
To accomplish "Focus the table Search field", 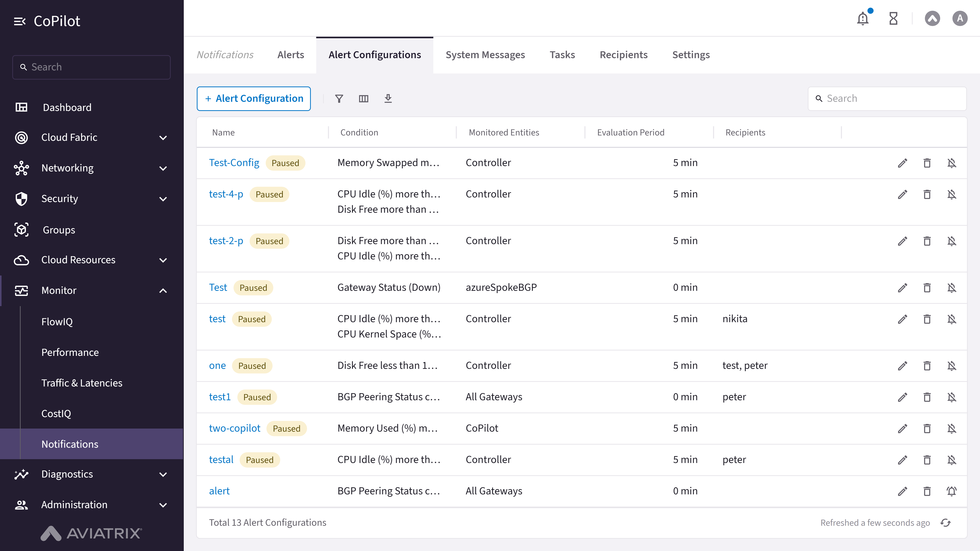I will pos(887,99).
